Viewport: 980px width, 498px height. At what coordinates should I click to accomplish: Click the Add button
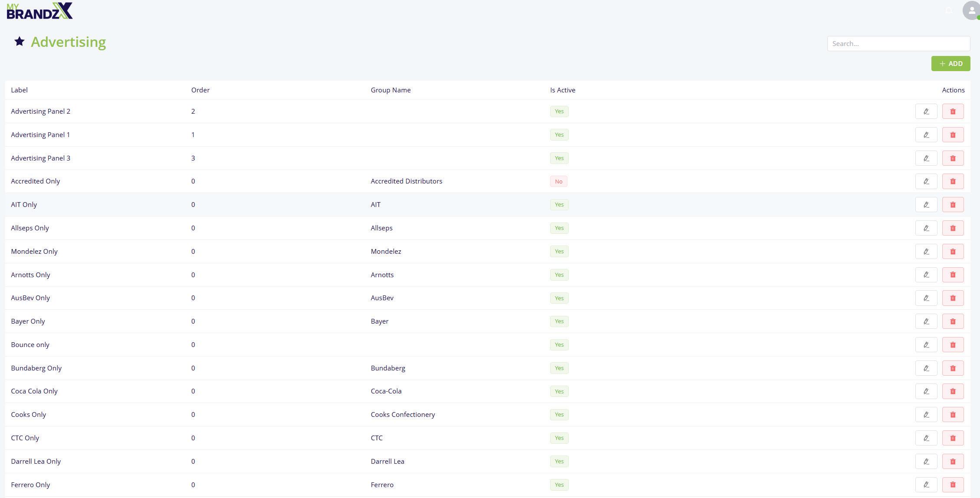tap(950, 64)
